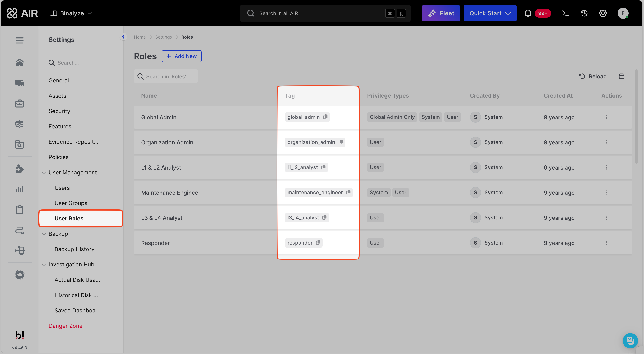The width and height of the screenshot is (644, 354).
Task: Collapse the Settings panel with the arrow
Action: (123, 37)
